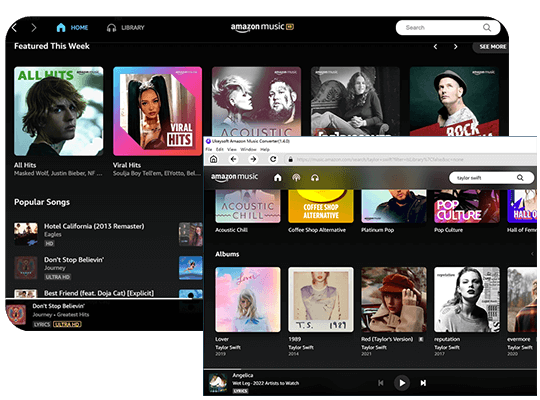Open the All Hits playlist cover
540x400 pixels.
pyautogui.click(x=59, y=111)
